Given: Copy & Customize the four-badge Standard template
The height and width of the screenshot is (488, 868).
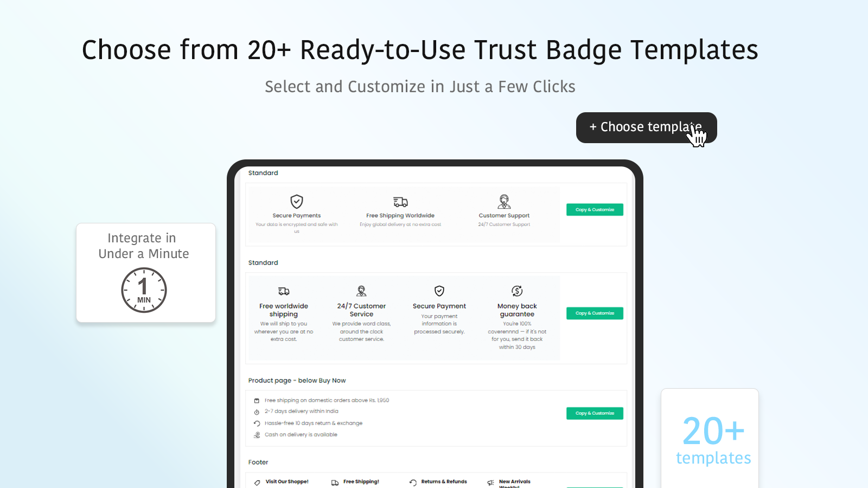Looking at the screenshot, I should coord(595,313).
